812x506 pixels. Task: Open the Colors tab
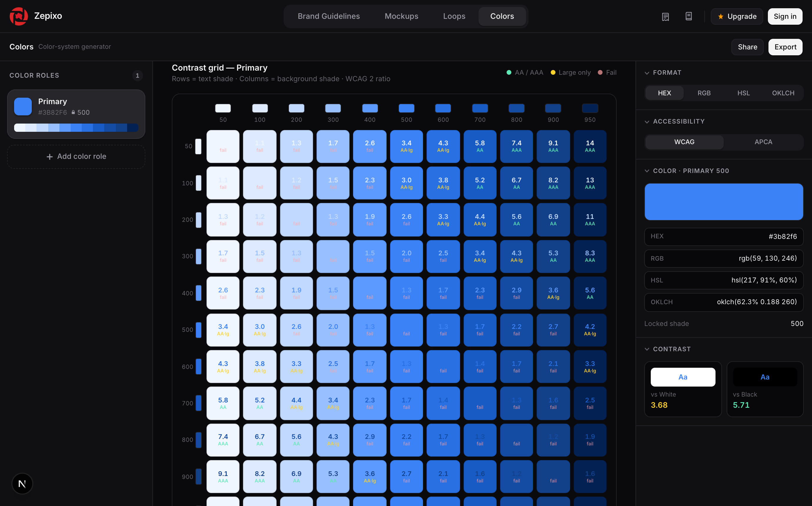(502, 16)
